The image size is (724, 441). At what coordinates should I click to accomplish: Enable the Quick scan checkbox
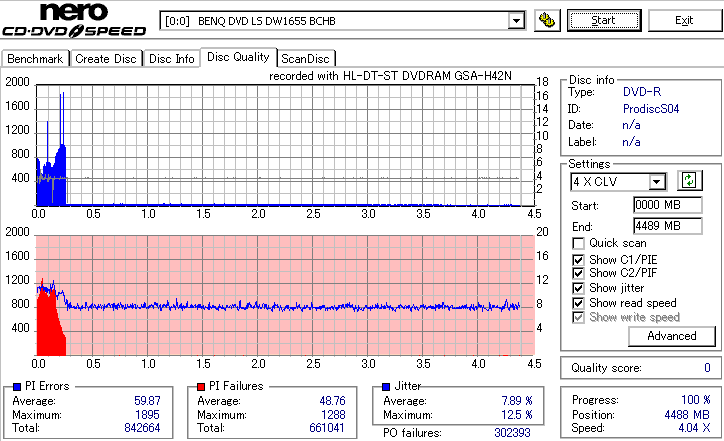578,243
